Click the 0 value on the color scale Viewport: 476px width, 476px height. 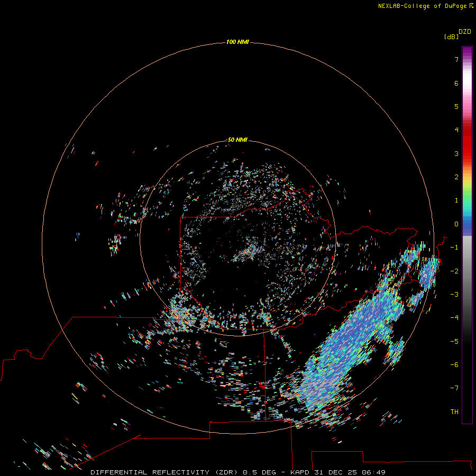click(x=456, y=224)
